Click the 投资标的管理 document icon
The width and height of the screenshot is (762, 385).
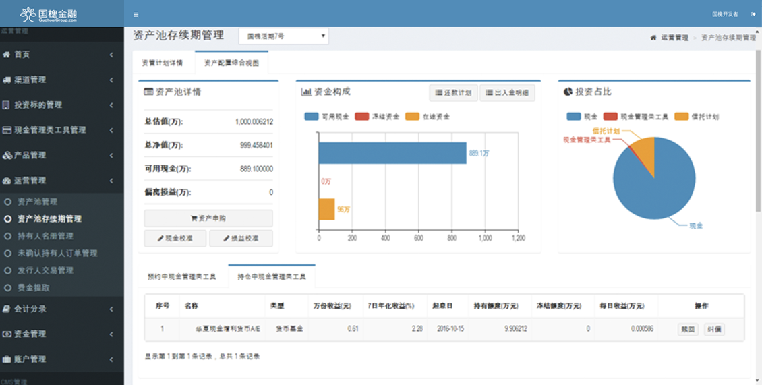click(6, 105)
